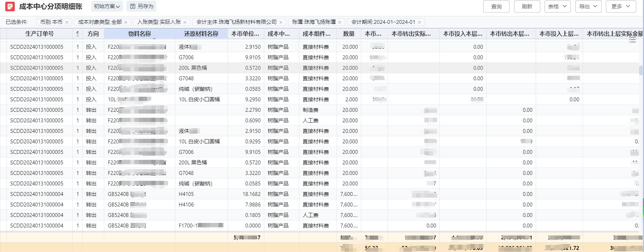Viewport: 644px width, 252px height.
Task: Expand the 表格 dropdown menu
Action: [x=558, y=6]
